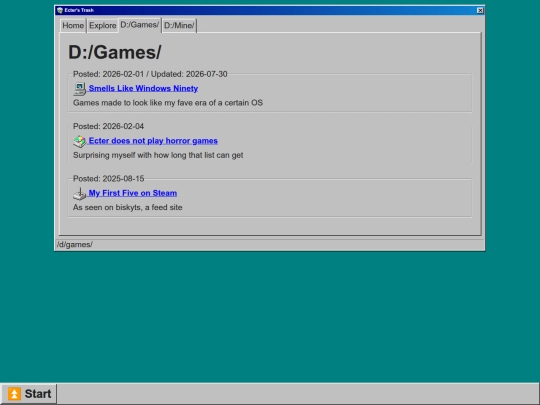540x405 pixels.
Task: Click the text 'Surprising myself with how long that list can get'
Action: 158,155
